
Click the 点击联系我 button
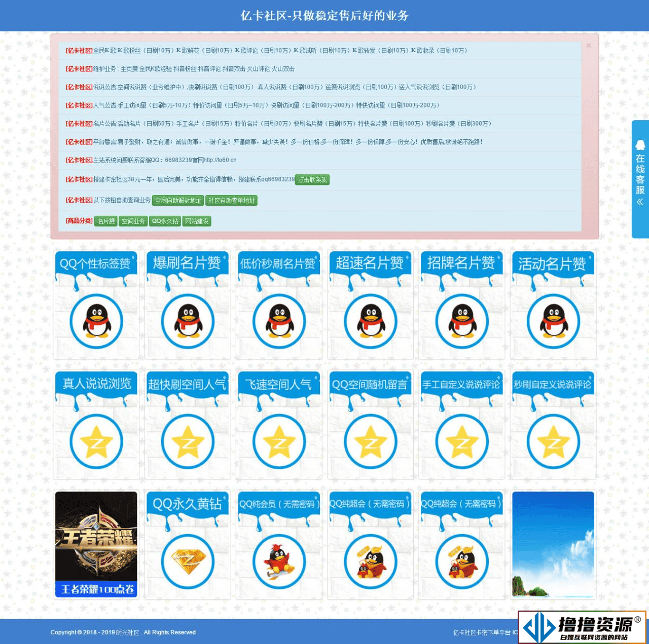pos(312,180)
